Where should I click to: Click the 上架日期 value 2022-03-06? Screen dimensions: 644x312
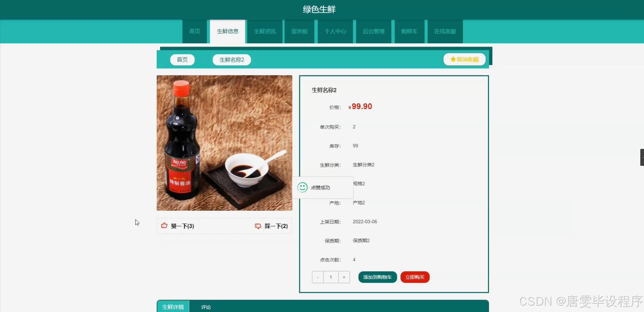(365, 222)
